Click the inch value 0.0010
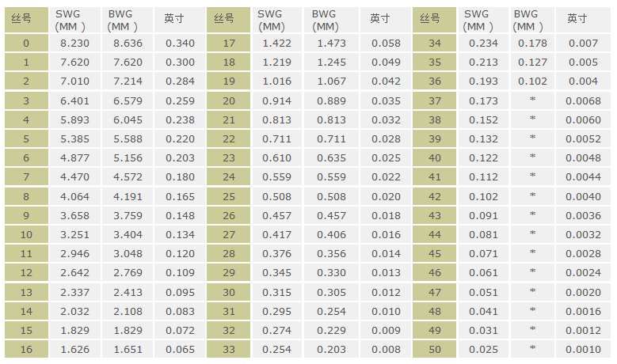 [583, 349]
